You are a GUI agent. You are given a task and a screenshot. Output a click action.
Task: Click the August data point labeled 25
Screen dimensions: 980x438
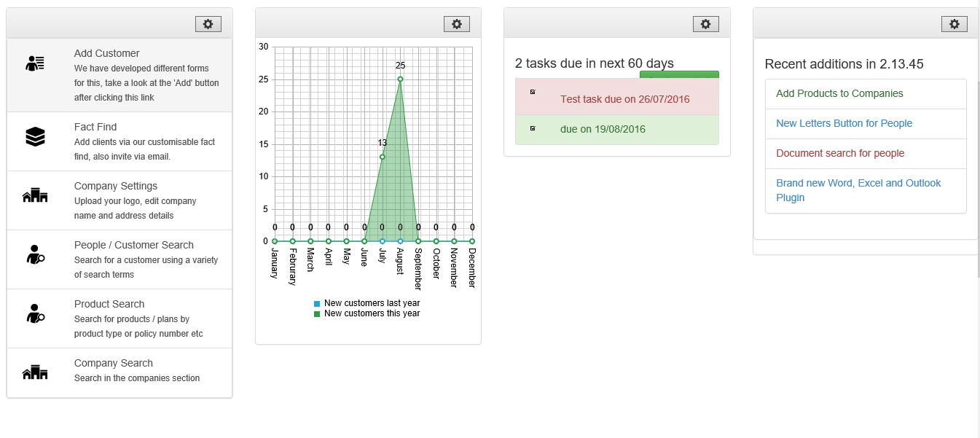click(x=400, y=79)
